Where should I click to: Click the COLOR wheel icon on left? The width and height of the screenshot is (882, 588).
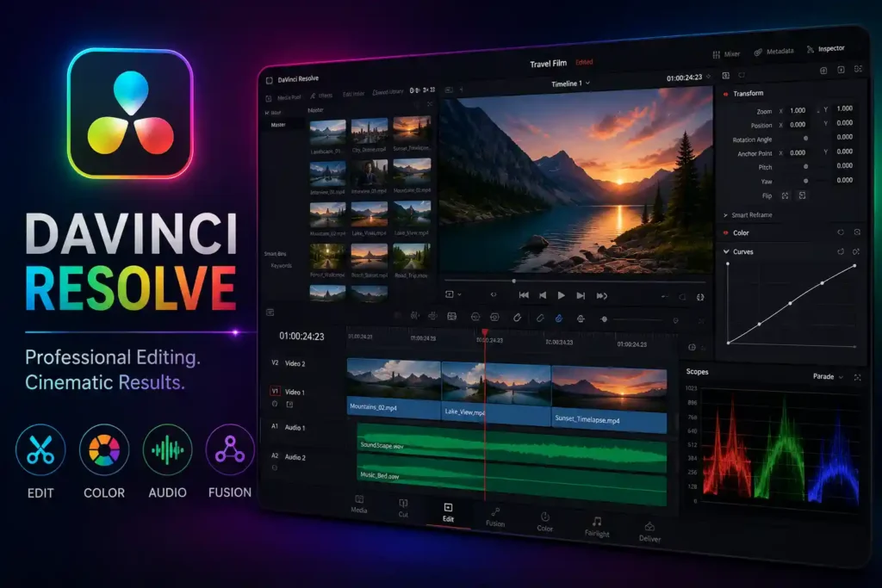104,449
